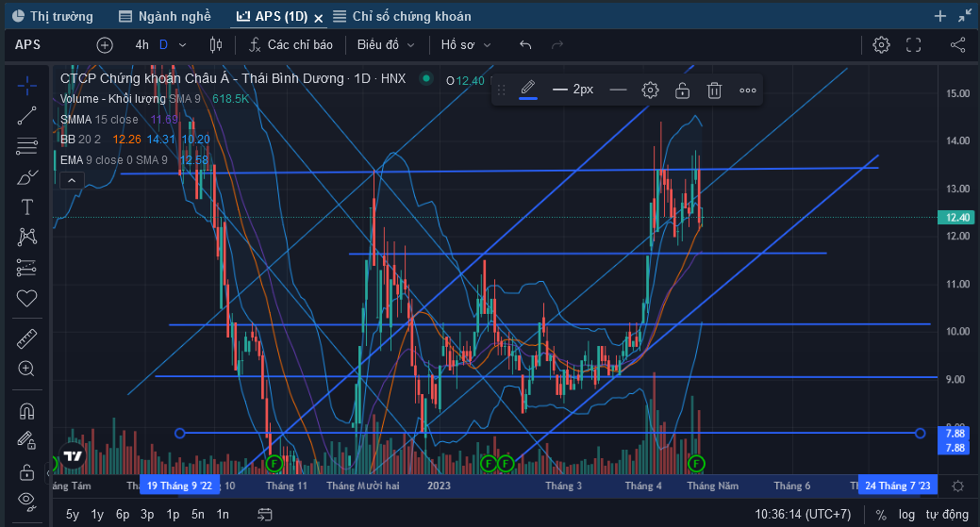Select the right anchor of horizontal line
This screenshot has height=527, width=980.
point(920,433)
